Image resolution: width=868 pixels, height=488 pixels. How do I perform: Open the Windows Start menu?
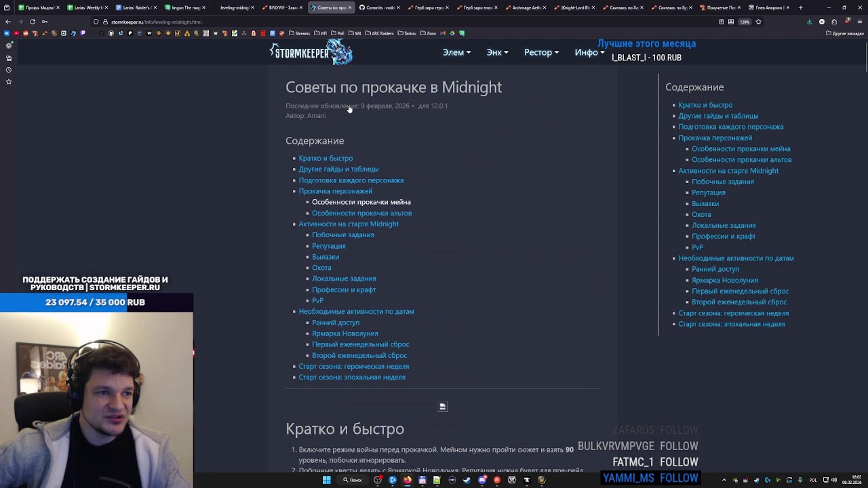tap(326, 480)
